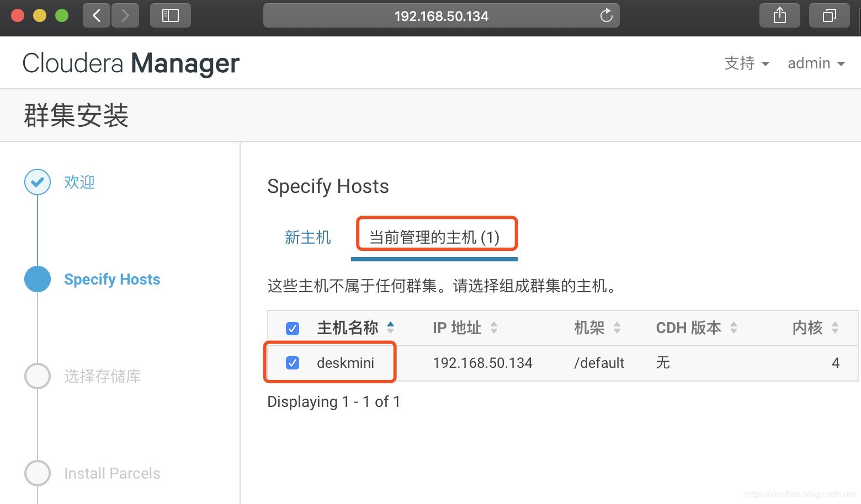Open the 支持 dropdown menu
The width and height of the screenshot is (861, 504).
click(747, 63)
